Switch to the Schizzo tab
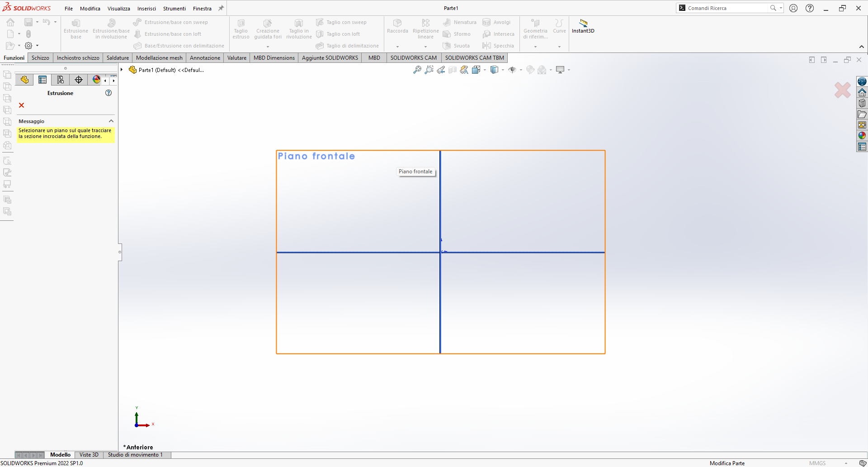 (x=40, y=58)
